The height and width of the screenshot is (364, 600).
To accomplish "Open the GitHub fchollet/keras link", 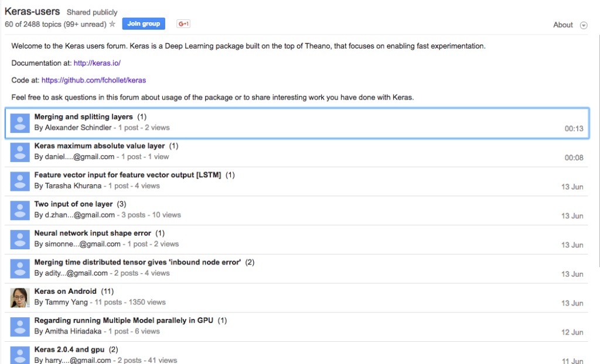I will (x=94, y=80).
